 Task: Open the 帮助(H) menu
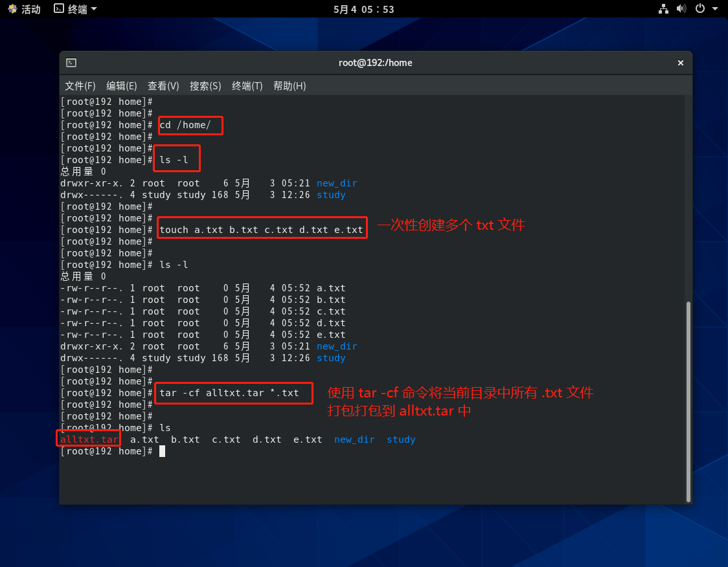pyautogui.click(x=290, y=86)
